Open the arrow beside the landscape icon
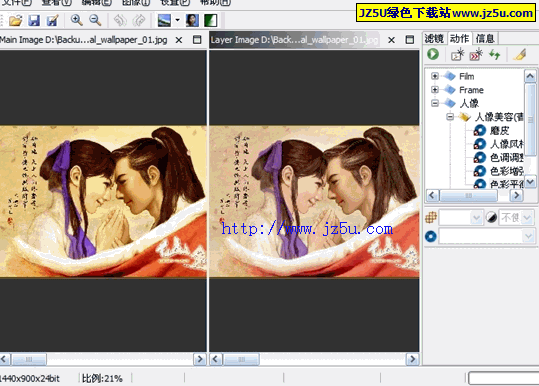 (x=177, y=20)
